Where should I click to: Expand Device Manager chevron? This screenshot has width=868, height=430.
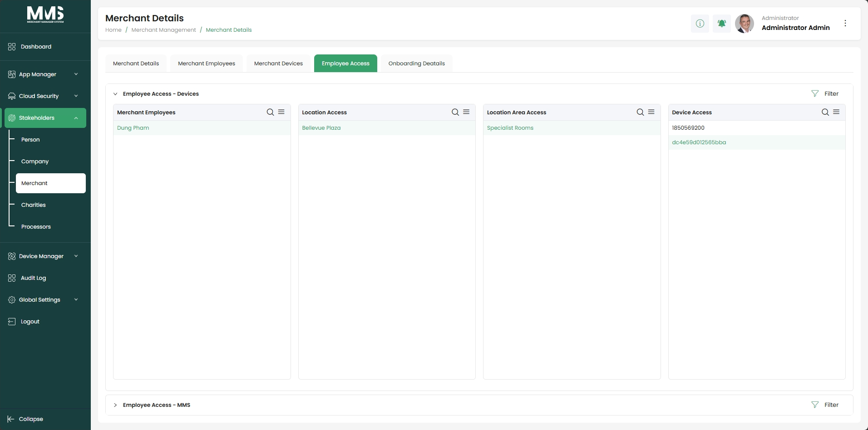pos(76,256)
